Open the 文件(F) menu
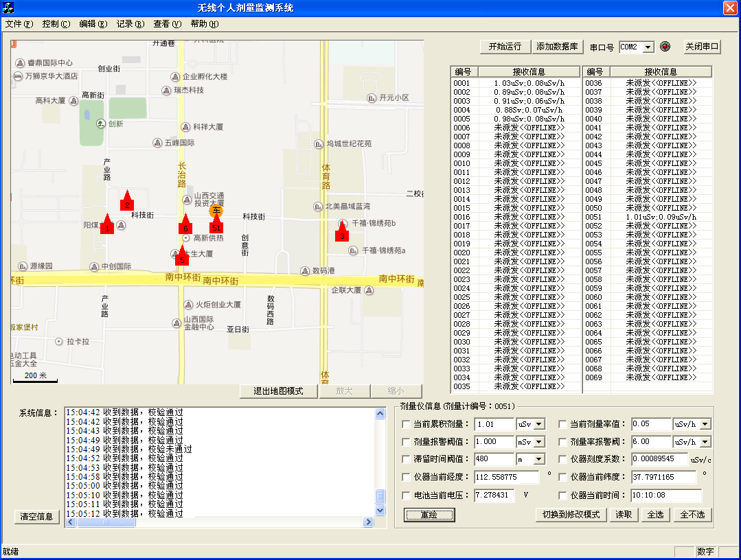 [19, 23]
